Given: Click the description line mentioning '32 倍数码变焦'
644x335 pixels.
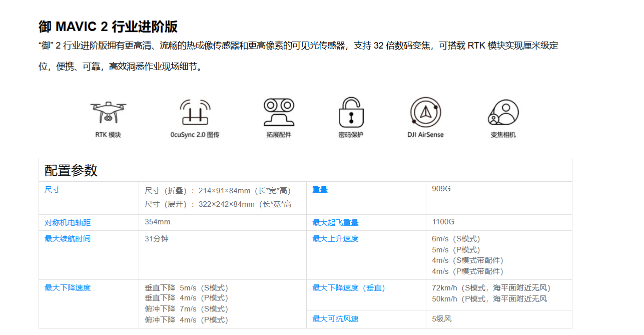Looking at the screenshot, I should pyautogui.click(x=298, y=46).
